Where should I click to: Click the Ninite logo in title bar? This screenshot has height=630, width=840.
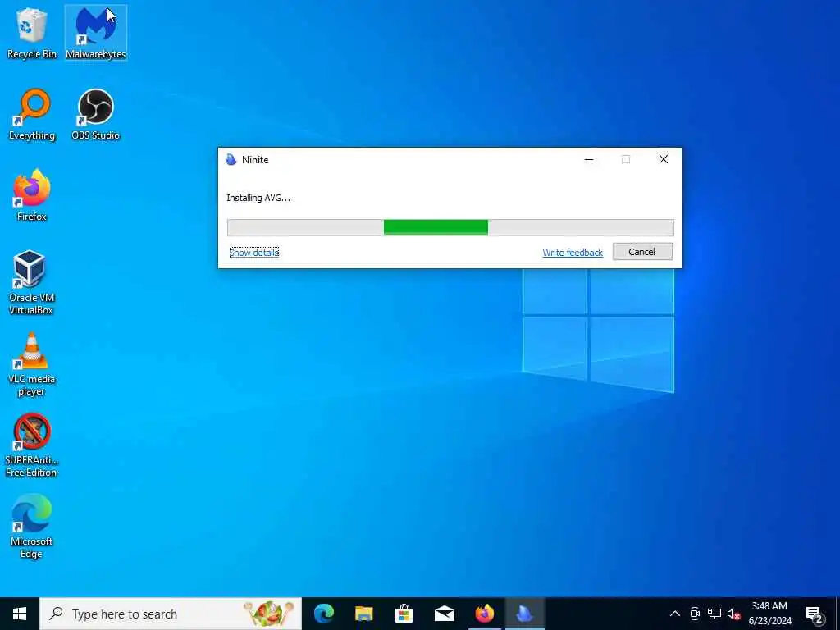231,160
